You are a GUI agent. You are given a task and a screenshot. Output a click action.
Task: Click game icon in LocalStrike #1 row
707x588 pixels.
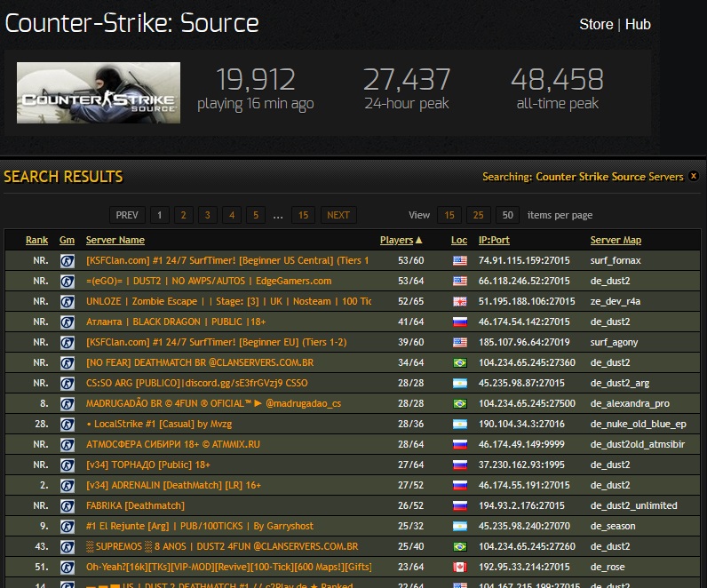[x=68, y=425]
